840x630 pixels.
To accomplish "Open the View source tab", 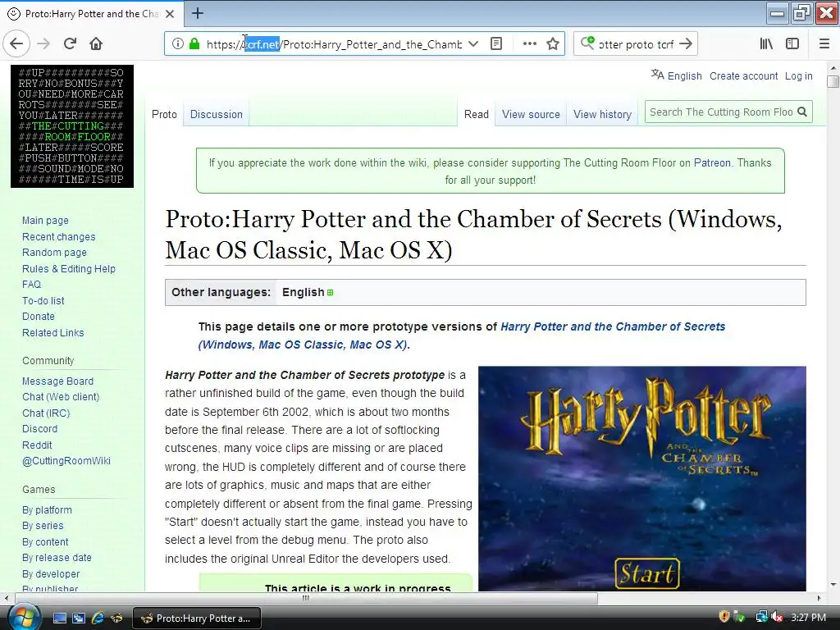I will (531, 114).
